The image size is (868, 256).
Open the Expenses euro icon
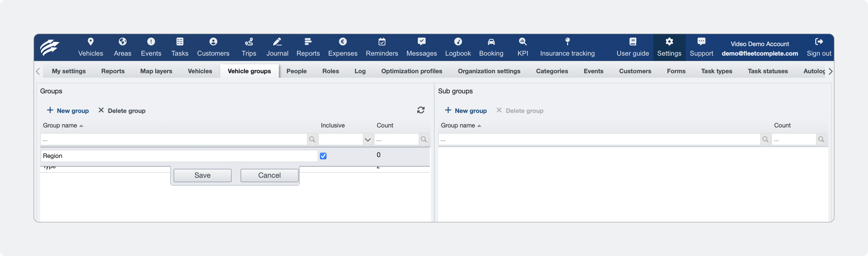point(342,41)
